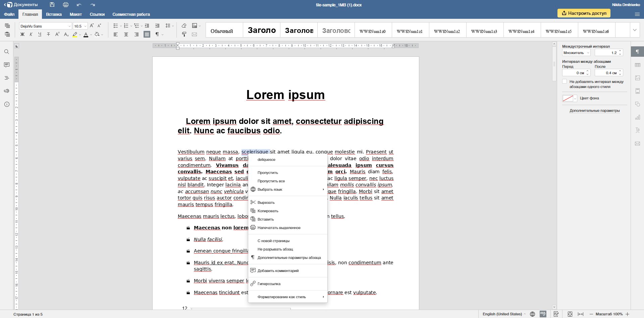This screenshot has width=644, height=318.
Task: Open the Файл tab
Action: pyautogui.click(x=9, y=14)
